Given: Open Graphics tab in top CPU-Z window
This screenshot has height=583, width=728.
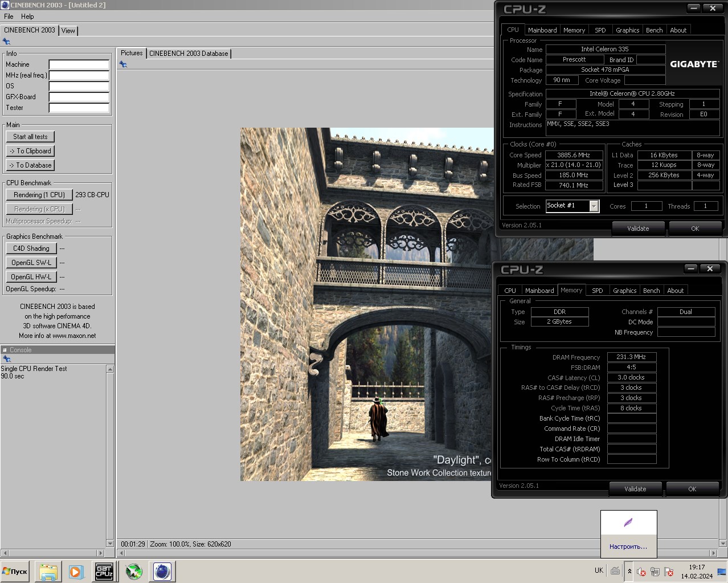Looking at the screenshot, I should (628, 30).
